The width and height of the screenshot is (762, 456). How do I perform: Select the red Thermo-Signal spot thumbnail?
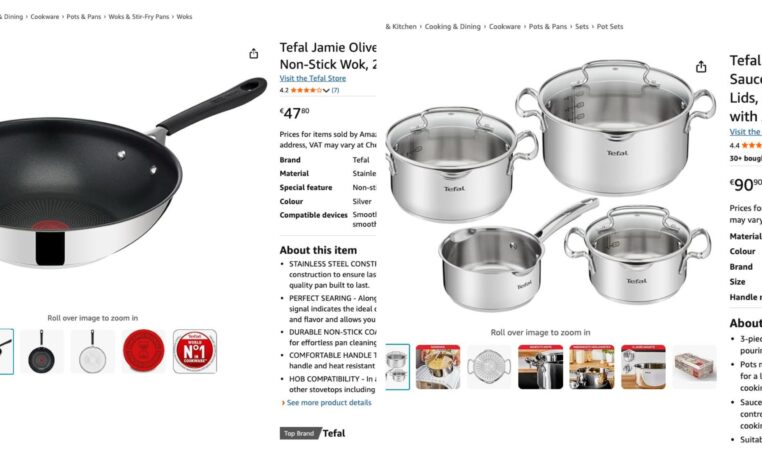coord(143,351)
